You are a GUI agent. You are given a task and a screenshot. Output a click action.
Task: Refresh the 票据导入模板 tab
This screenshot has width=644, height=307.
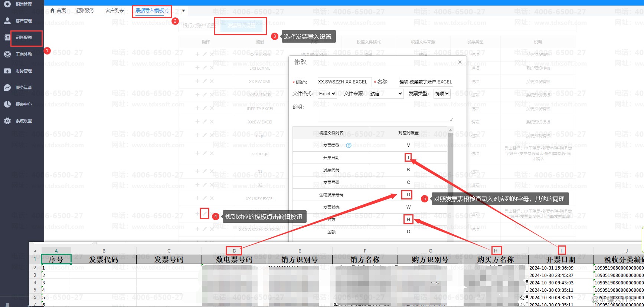167,11
